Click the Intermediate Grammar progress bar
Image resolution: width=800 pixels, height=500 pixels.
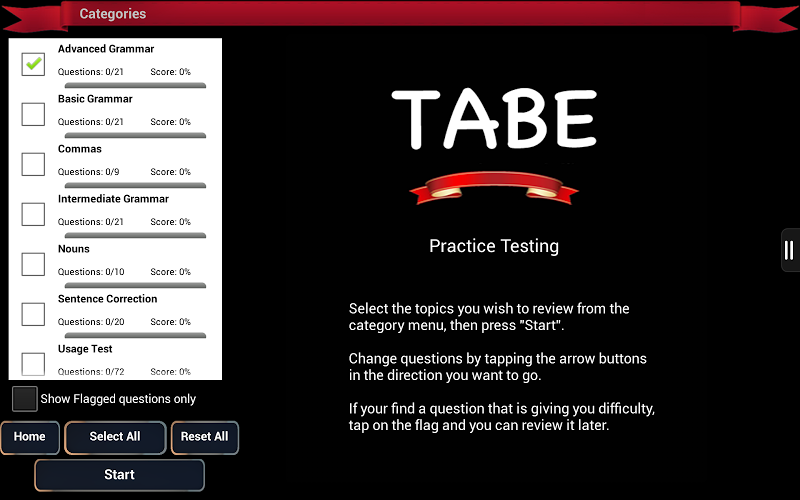pyautogui.click(x=135, y=235)
